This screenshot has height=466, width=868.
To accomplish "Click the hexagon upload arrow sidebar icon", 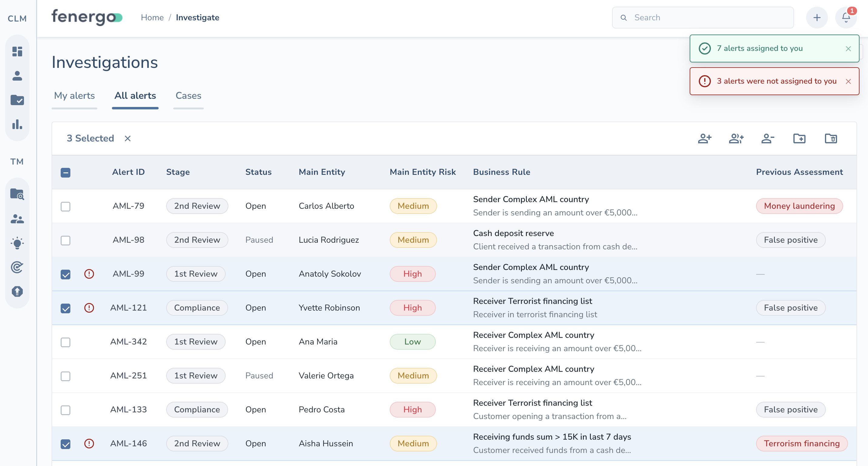I will (x=17, y=291).
